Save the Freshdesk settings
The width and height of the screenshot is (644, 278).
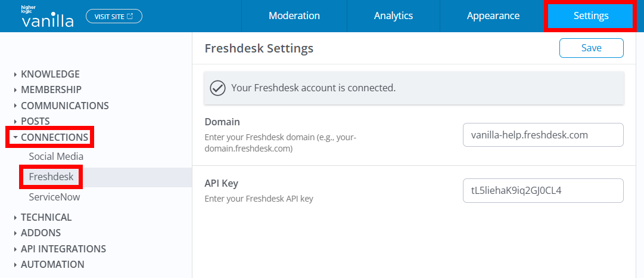pyautogui.click(x=591, y=48)
